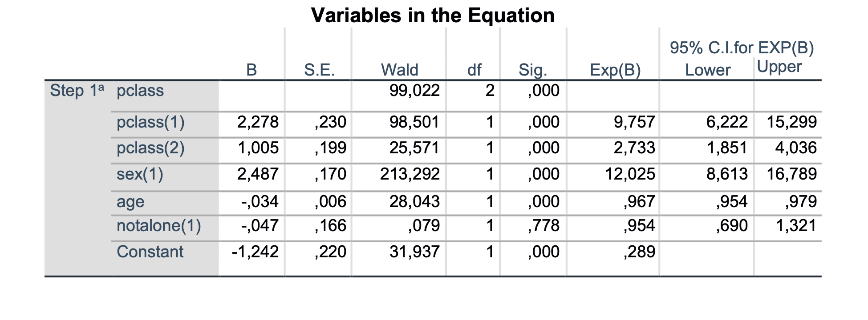Click the 'Exp(B)' column header
868x320 pixels.
tap(615, 70)
